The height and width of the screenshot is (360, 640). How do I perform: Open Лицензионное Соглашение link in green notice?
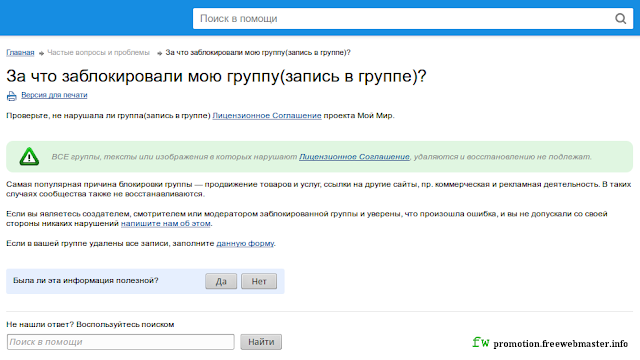(354, 157)
